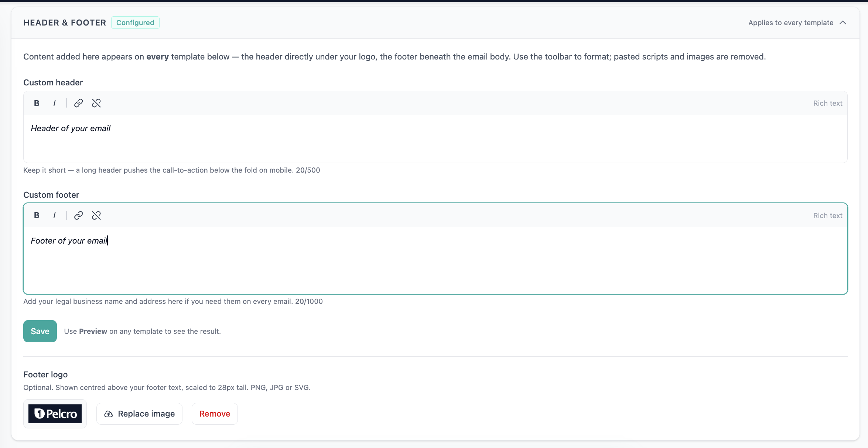The image size is (868, 448).
Task: Collapse the Header & Footer section chevron
Action: pyautogui.click(x=843, y=23)
